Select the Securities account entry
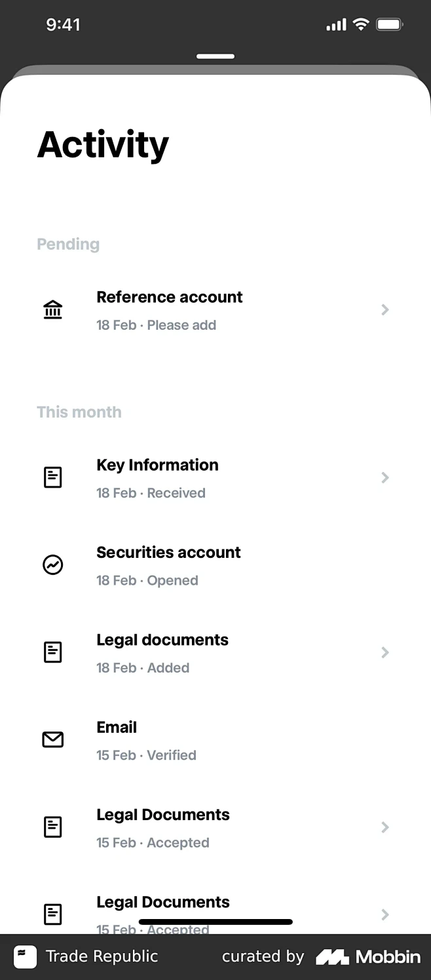 click(216, 565)
